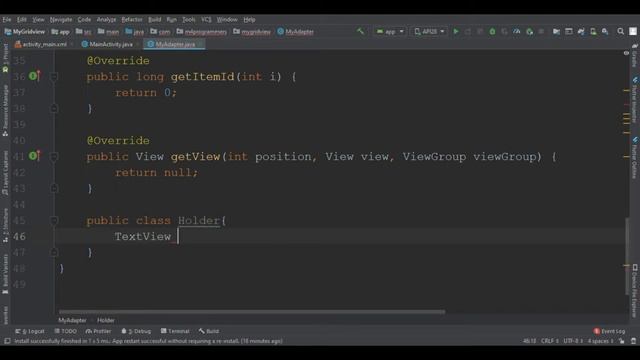Open the Profiler tool window

[98, 331]
